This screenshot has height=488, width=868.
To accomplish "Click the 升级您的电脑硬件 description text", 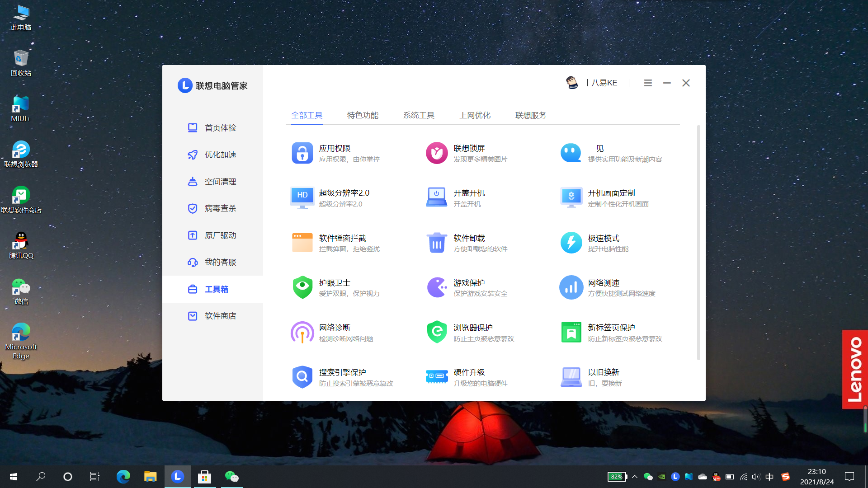I will click(480, 383).
